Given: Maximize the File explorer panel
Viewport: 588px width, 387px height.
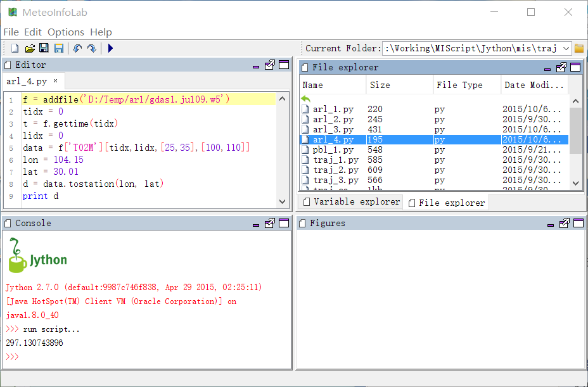Looking at the screenshot, I should coord(575,68).
